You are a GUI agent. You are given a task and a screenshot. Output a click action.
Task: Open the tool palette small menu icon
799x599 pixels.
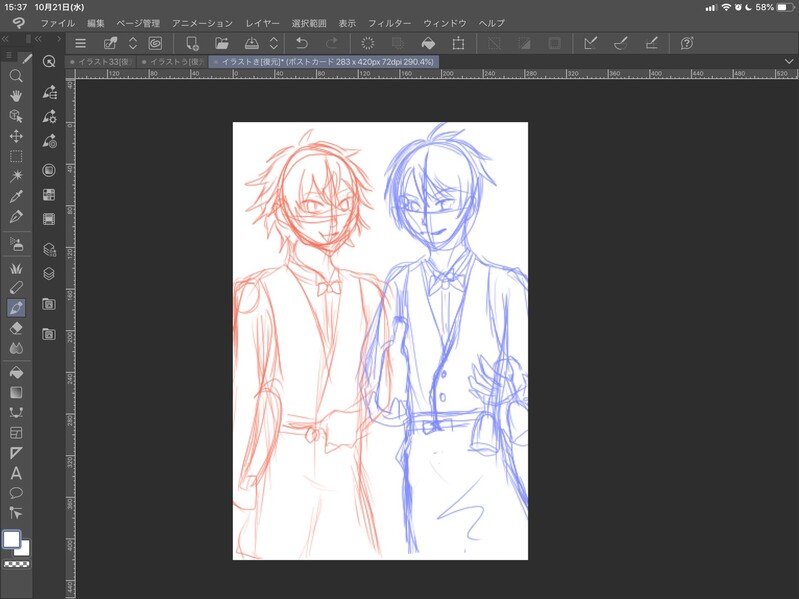coord(9,55)
